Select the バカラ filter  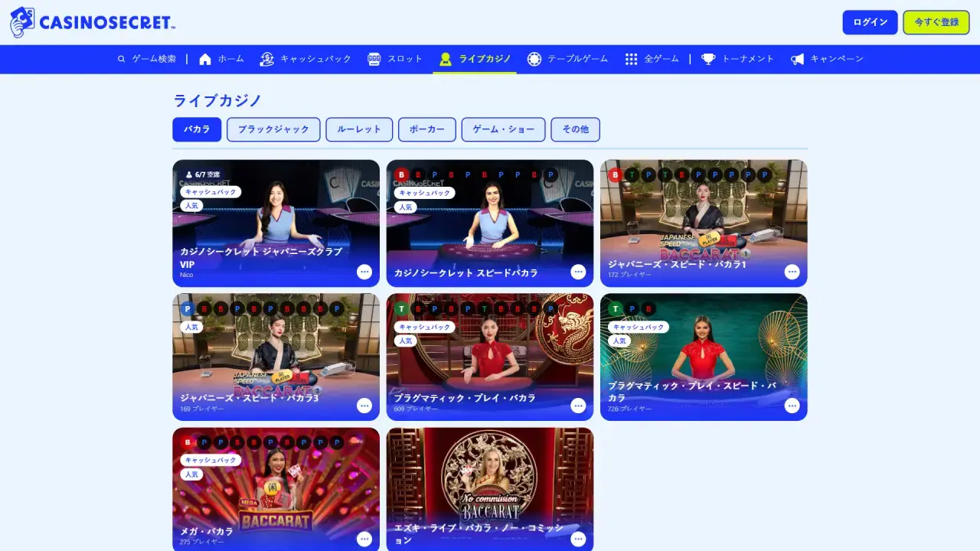click(197, 129)
